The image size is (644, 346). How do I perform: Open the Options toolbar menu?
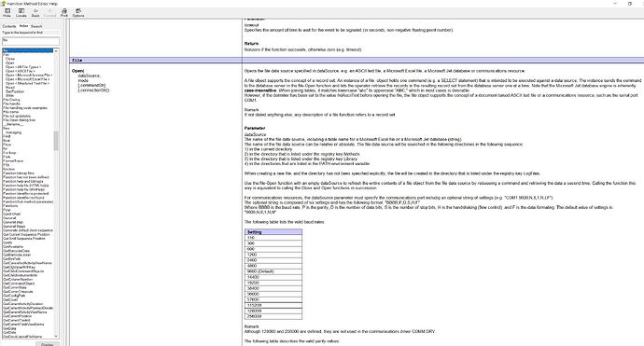78,12
